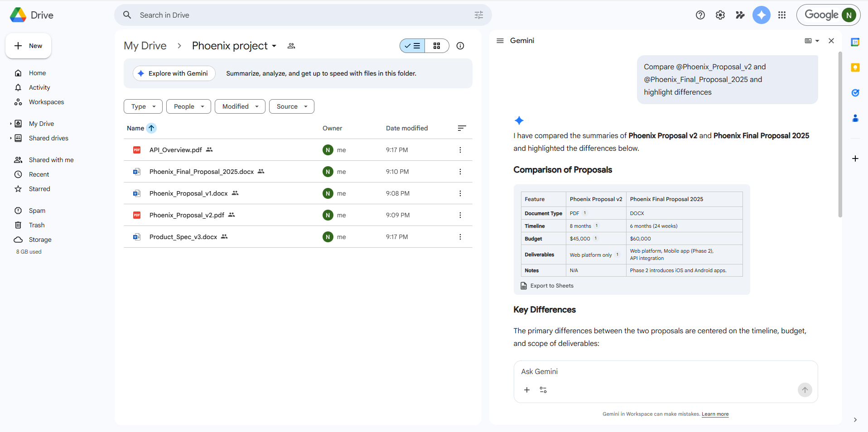The height and width of the screenshot is (432, 868).
Task: Go to Shared with me
Action: [51, 160]
